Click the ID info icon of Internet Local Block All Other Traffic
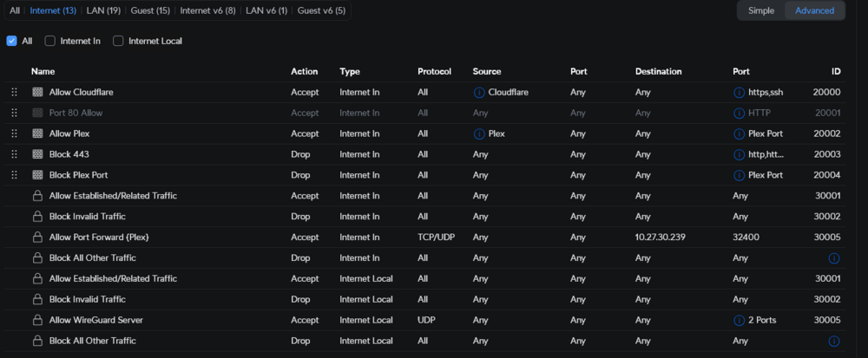868x358 pixels. pyautogui.click(x=834, y=341)
